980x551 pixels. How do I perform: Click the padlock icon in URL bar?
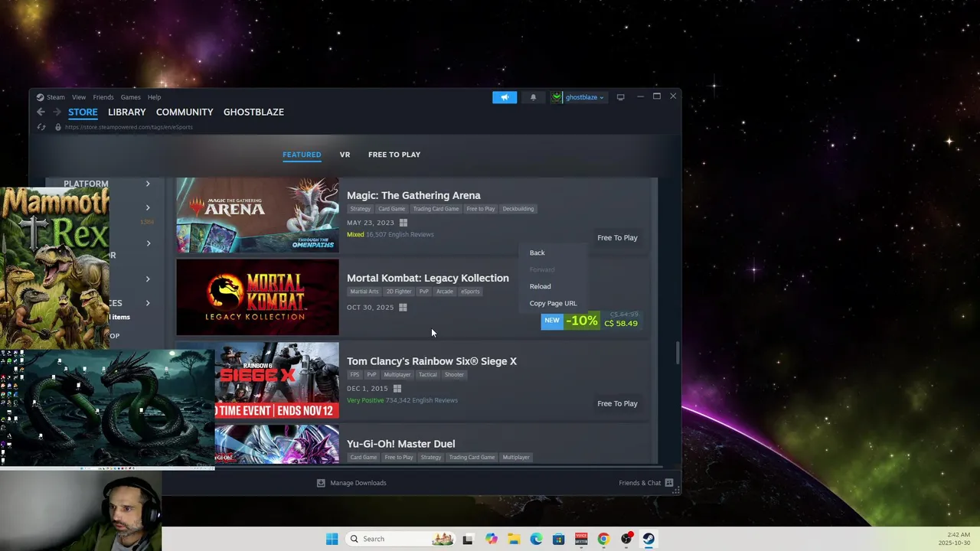pyautogui.click(x=57, y=127)
